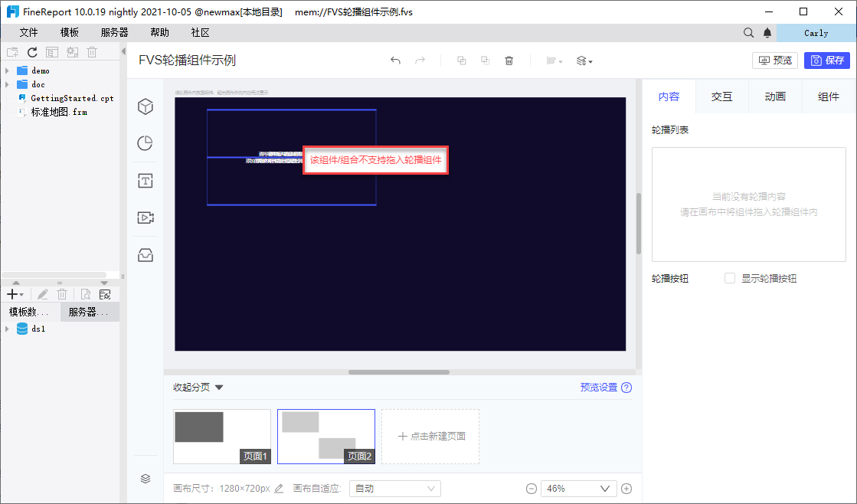Viewport: 857px width, 504px height.
Task: Click the Carly user account
Action: pyautogui.click(x=816, y=34)
